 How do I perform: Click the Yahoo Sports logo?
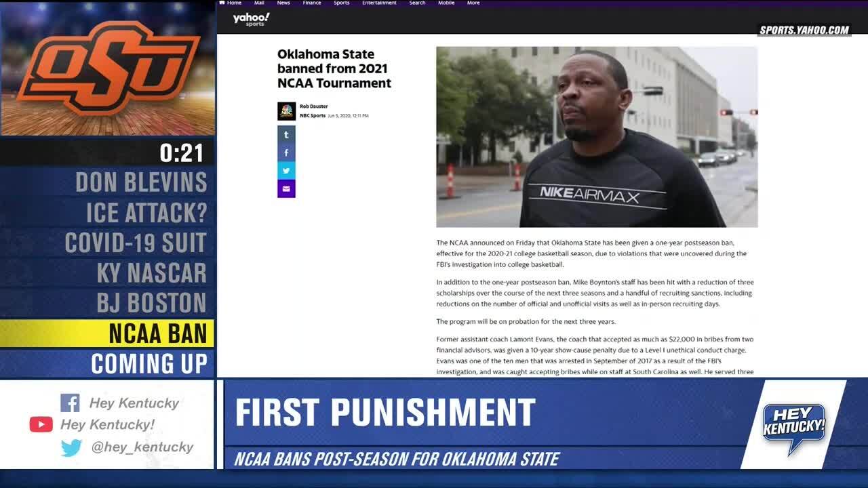251,20
